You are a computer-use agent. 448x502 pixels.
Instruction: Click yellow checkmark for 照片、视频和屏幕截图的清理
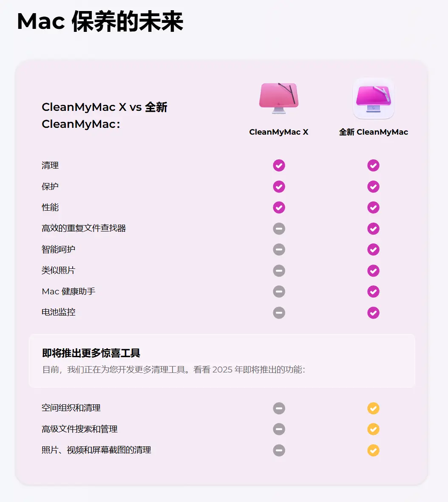coord(373,450)
